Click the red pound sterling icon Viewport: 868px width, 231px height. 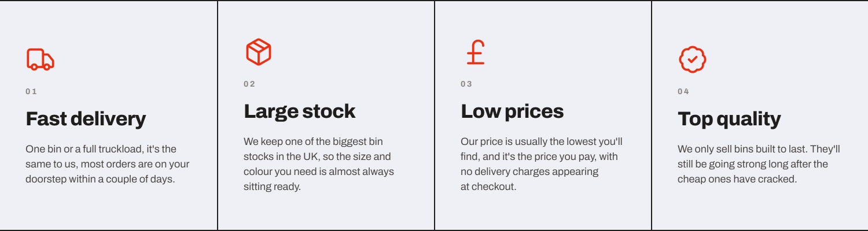[x=476, y=52]
